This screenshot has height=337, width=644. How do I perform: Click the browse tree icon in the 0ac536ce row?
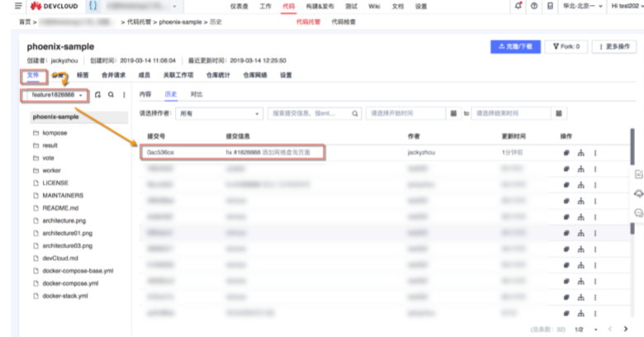pos(580,153)
